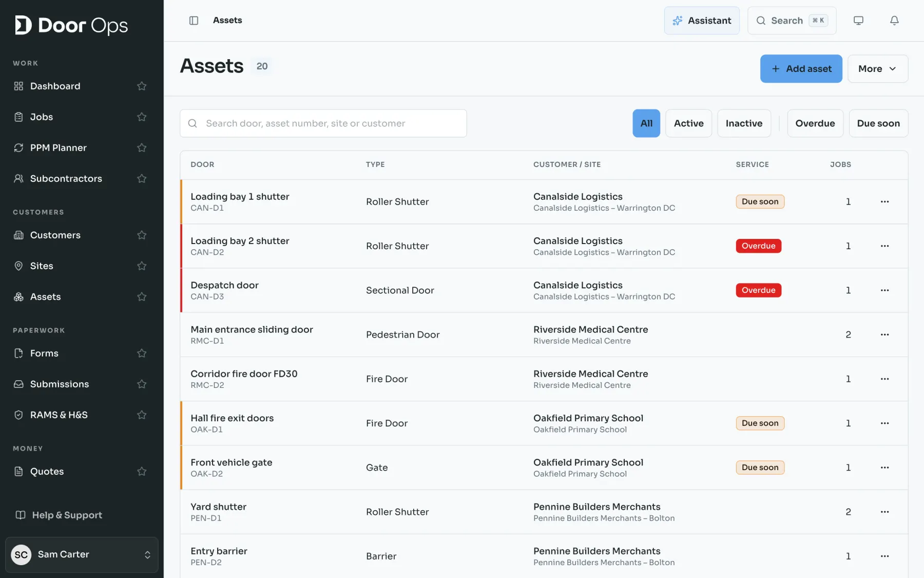The width and height of the screenshot is (924, 578).
Task: Star the PPM Planner item
Action: pos(142,148)
